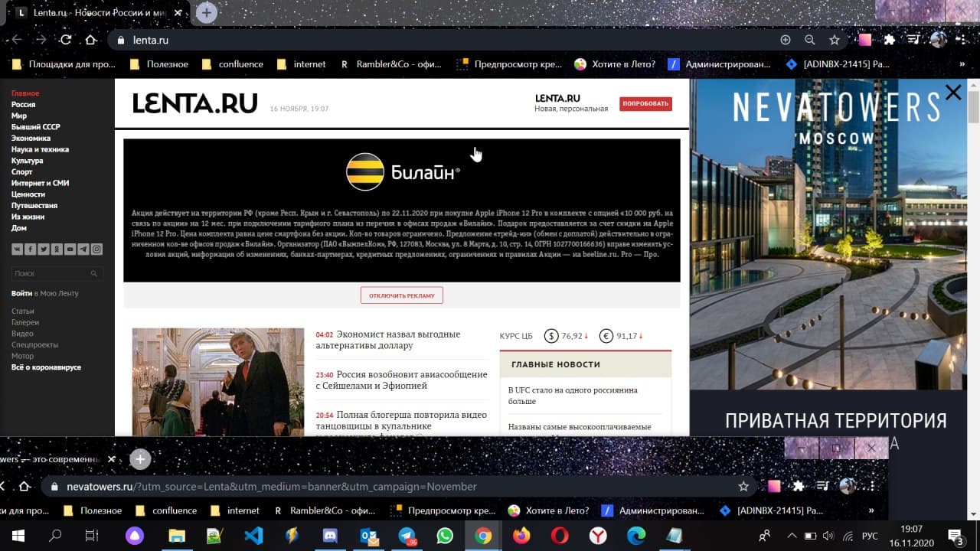This screenshot has width=980, height=551.
Task: Click magnifier icon in Поиск field
Action: click(94, 273)
